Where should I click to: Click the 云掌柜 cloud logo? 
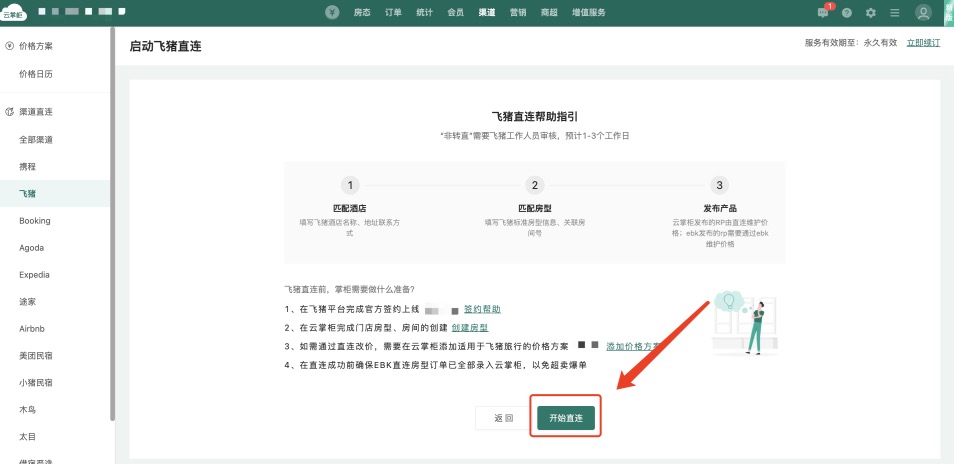coord(16,13)
